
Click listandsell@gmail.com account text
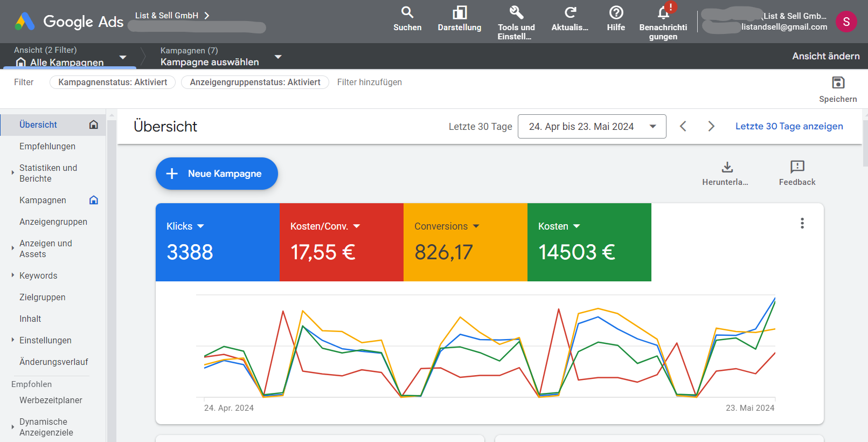point(784,27)
